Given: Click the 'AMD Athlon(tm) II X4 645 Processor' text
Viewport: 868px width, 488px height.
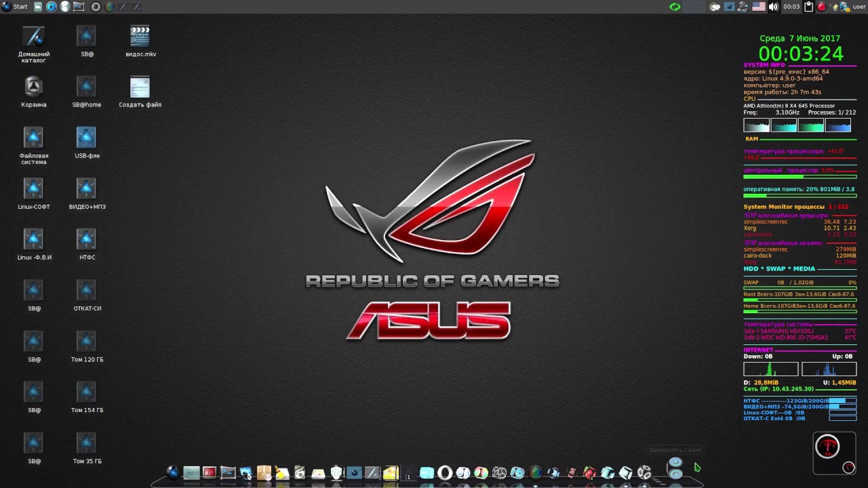Looking at the screenshot, I should tap(789, 106).
